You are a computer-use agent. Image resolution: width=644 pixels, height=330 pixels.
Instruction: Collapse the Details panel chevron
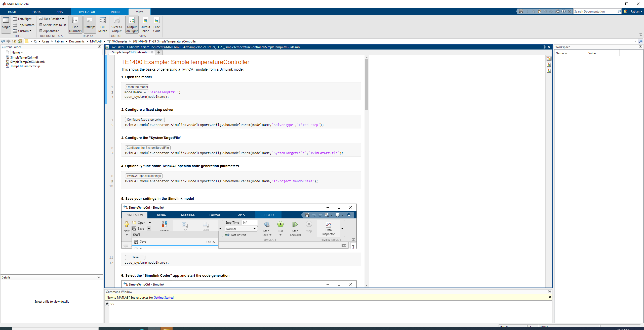click(x=99, y=277)
